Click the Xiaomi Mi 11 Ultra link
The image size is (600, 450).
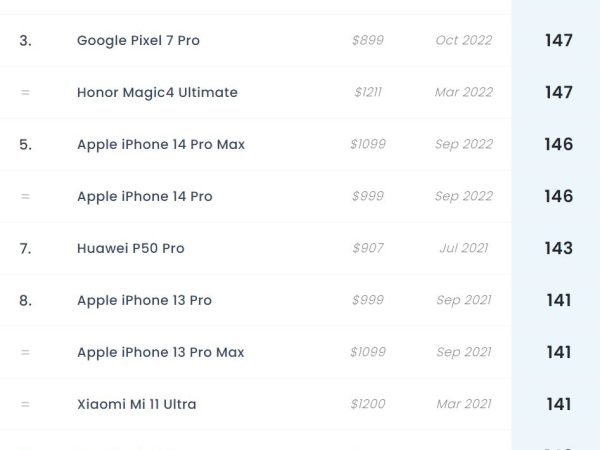tap(136, 404)
